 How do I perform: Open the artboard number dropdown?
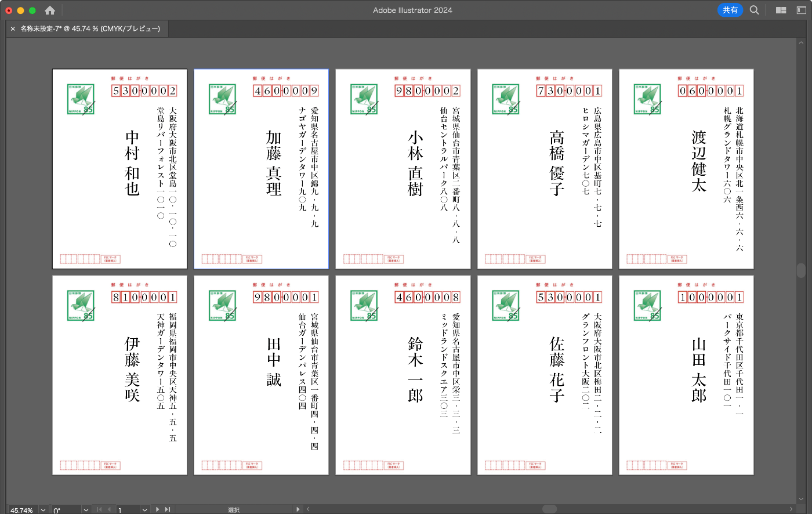point(144,510)
